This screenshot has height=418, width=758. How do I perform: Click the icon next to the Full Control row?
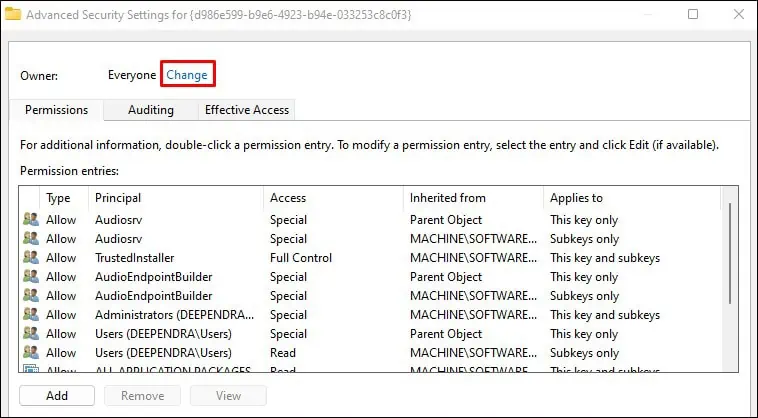coord(30,258)
